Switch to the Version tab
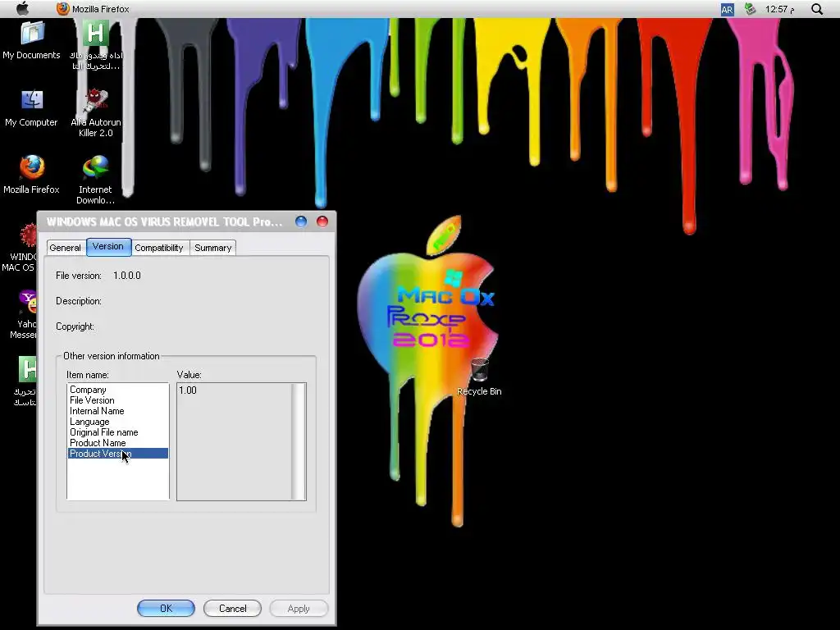Image resolution: width=840 pixels, height=630 pixels. click(x=108, y=246)
